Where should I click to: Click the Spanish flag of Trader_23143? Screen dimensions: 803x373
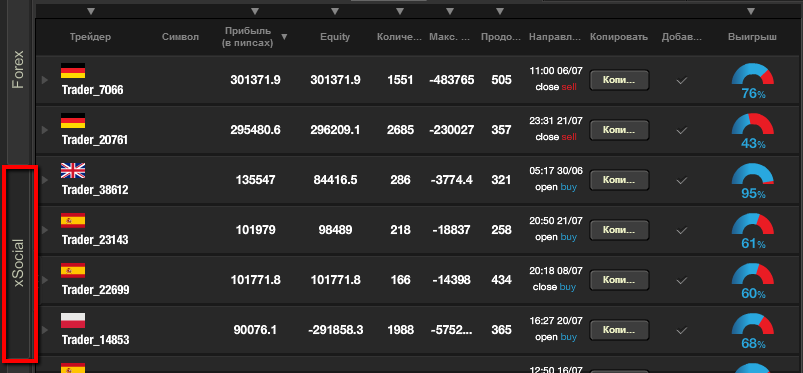73,220
